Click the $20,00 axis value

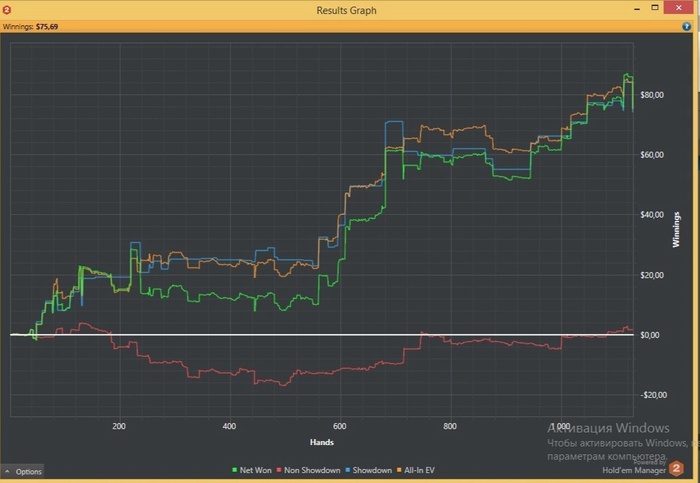point(652,275)
